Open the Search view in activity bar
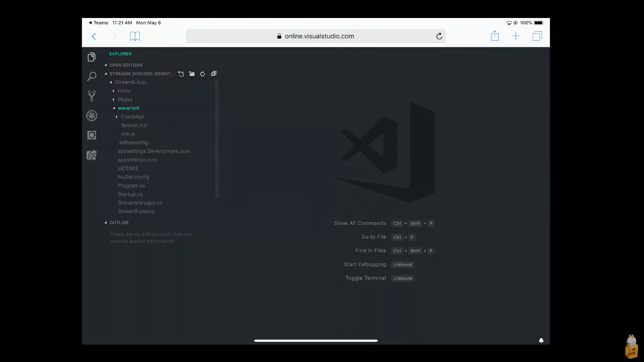Screen dimensions: 644x362 tap(91, 76)
